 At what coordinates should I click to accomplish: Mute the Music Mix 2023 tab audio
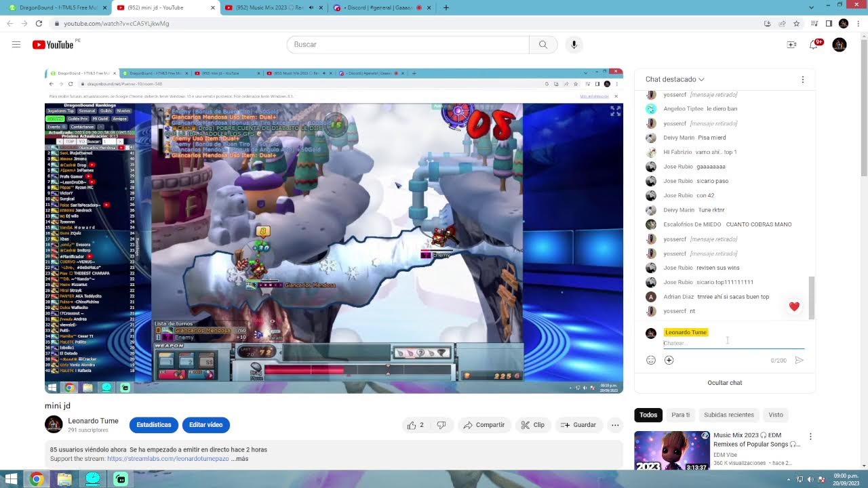pos(311,7)
